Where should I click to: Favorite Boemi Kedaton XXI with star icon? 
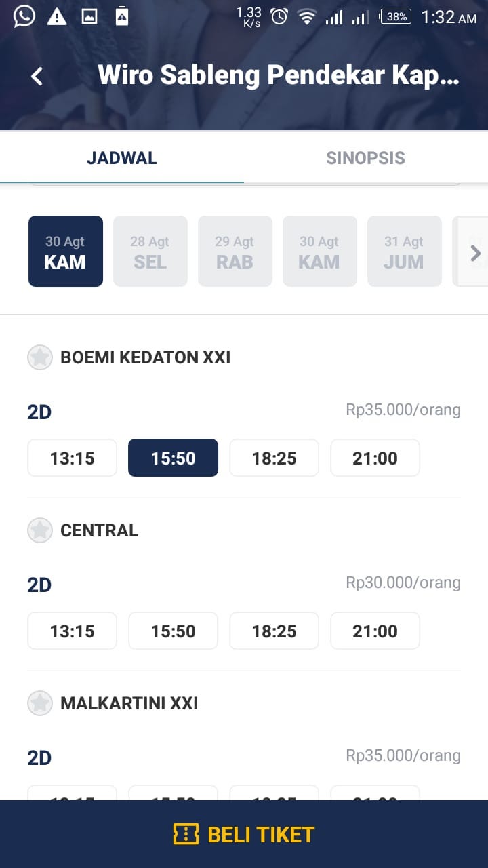(x=40, y=357)
